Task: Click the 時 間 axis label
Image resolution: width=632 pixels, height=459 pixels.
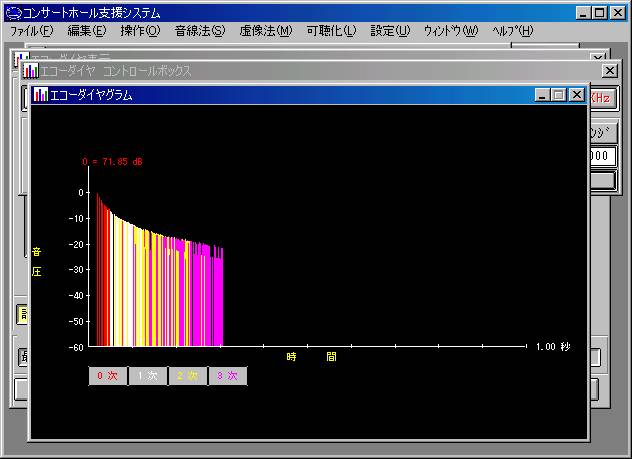Action: (x=312, y=357)
